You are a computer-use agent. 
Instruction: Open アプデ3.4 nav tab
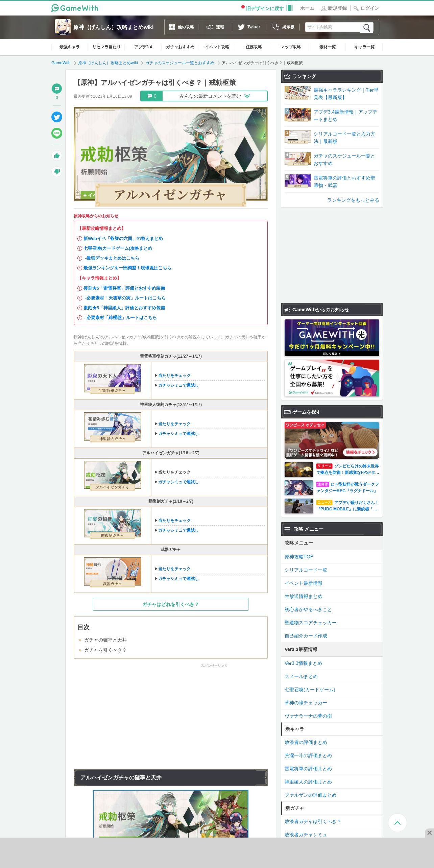[x=143, y=47]
